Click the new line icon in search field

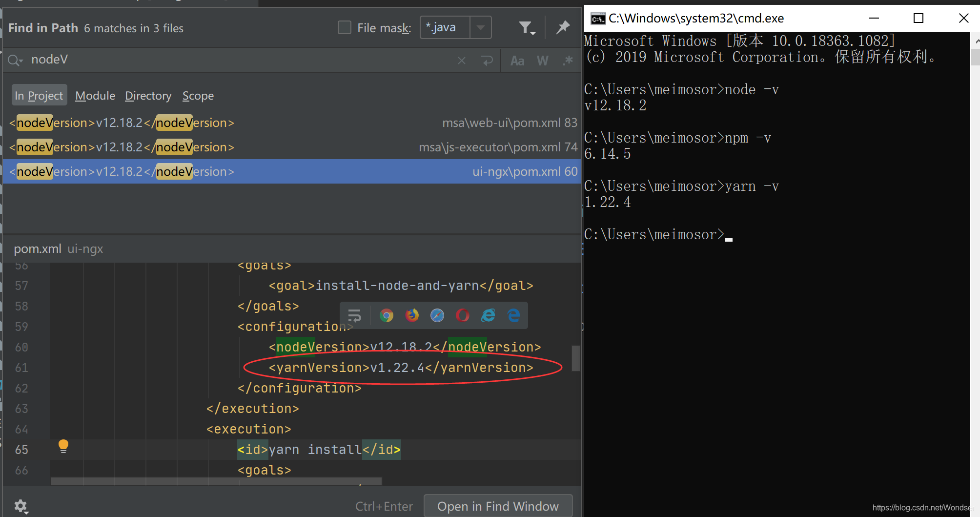coord(487,61)
